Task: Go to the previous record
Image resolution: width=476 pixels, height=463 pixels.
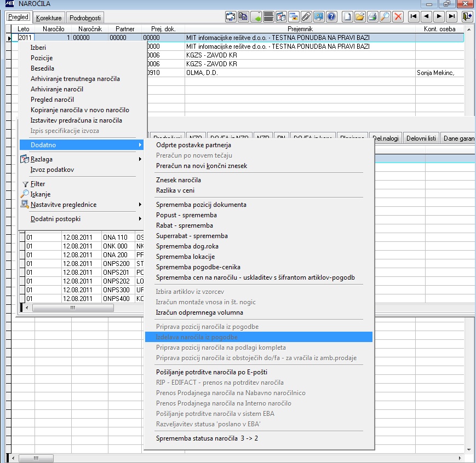Action: [x=426, y=16]
